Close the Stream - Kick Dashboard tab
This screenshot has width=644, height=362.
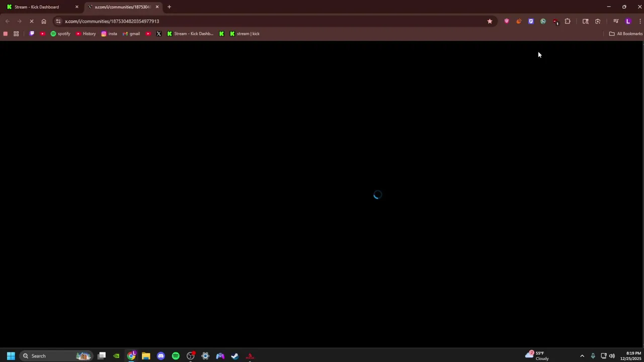(x=77, y=7)
